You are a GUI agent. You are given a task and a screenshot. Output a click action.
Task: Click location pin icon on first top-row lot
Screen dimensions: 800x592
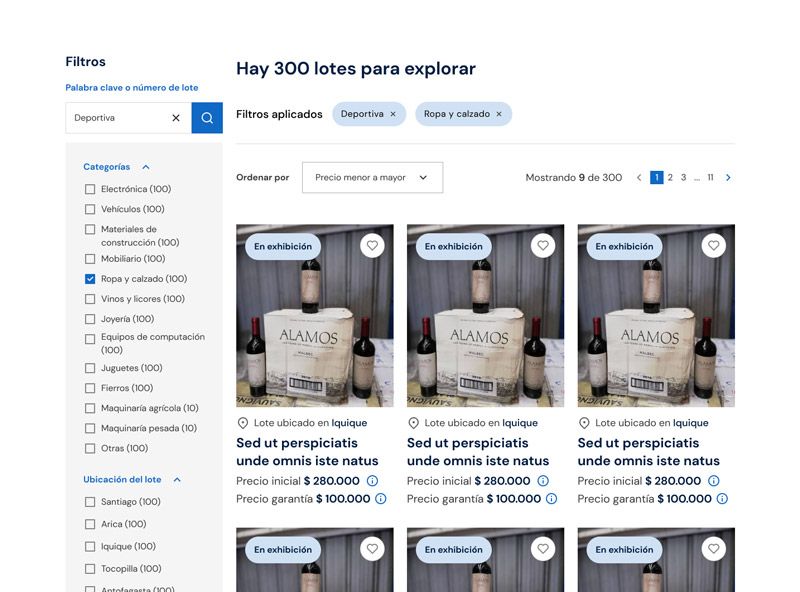pos(243,423)
